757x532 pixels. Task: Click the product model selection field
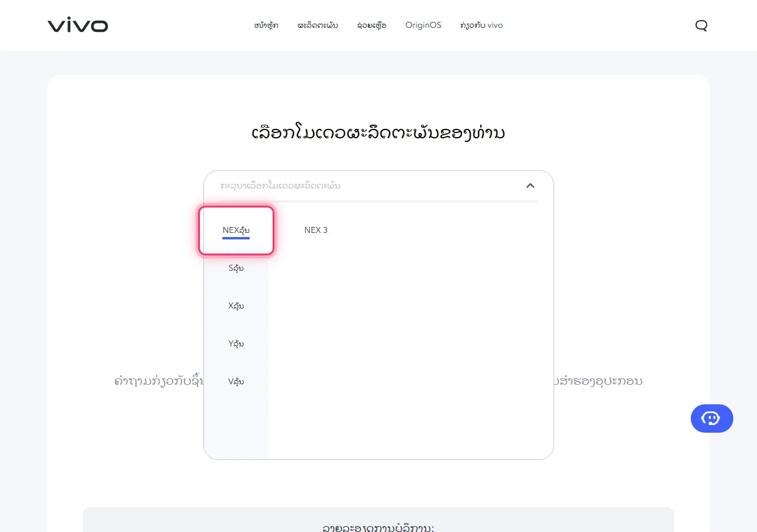click(378, 186)
